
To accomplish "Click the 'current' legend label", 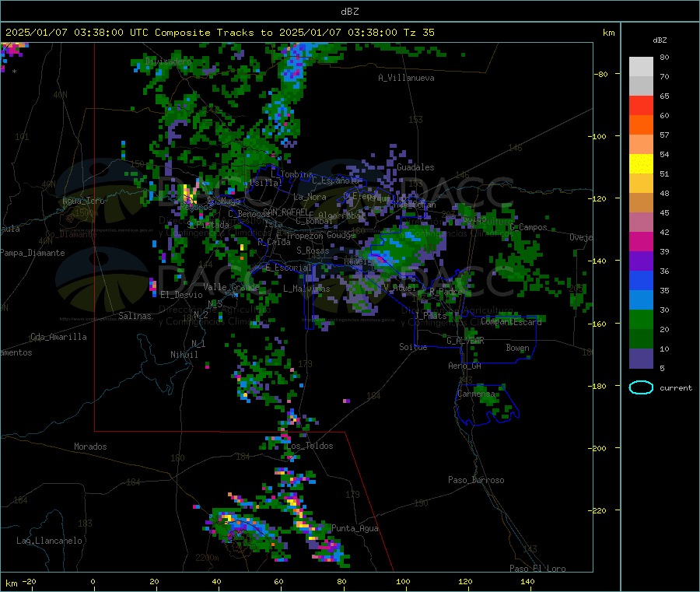I will click(x=676, y=388).
